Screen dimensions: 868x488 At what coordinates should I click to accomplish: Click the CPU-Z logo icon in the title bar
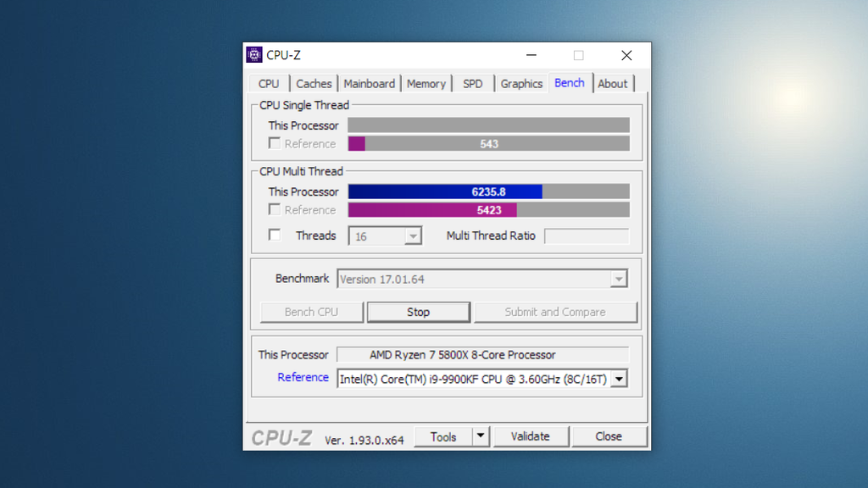(x=254, y=54)
